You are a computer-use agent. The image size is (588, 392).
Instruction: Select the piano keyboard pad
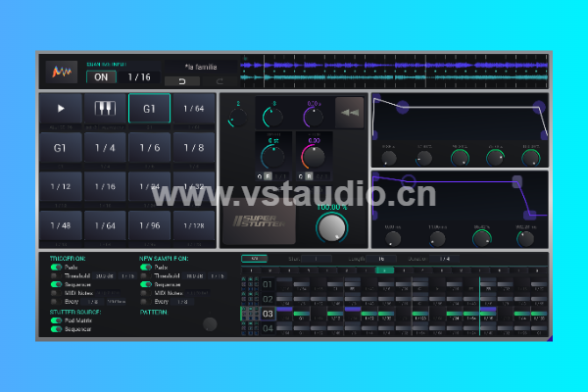coord(105,109)
